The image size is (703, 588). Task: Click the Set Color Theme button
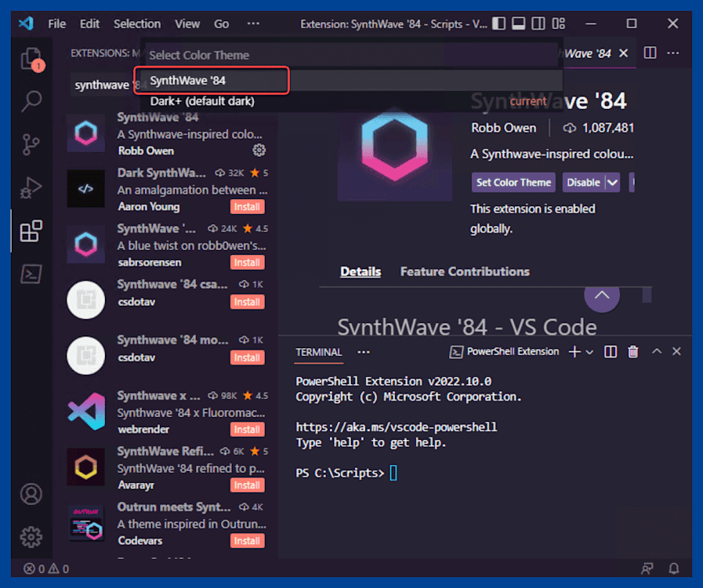tap(513, 182)
